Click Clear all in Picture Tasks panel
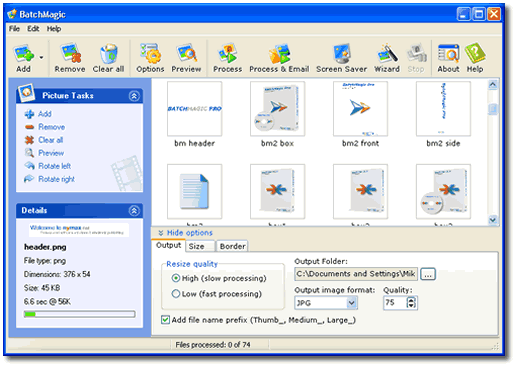 click(x=51, y=140)
